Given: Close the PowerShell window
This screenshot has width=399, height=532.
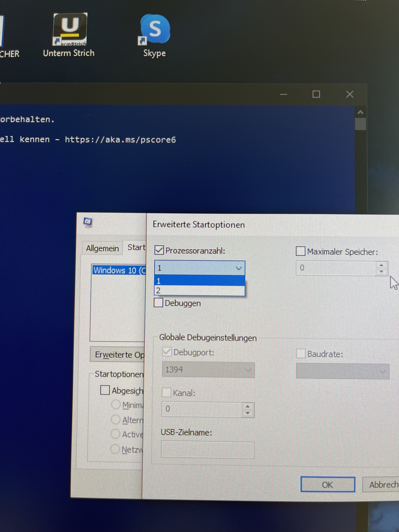Looking at the screenshot, I should coord(350,94).
